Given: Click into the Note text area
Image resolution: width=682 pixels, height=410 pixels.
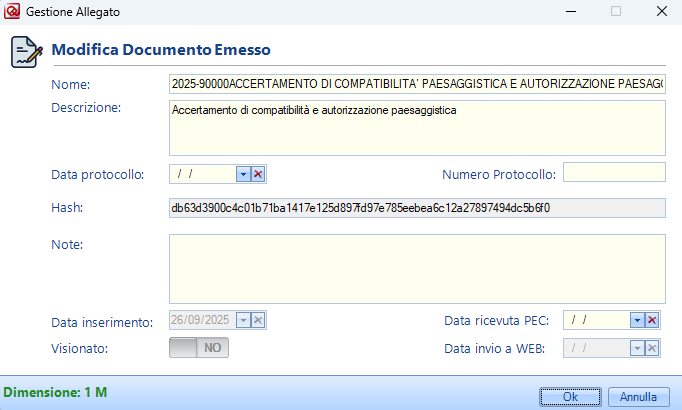Looking at the screenshot, I should click(417, 268).
